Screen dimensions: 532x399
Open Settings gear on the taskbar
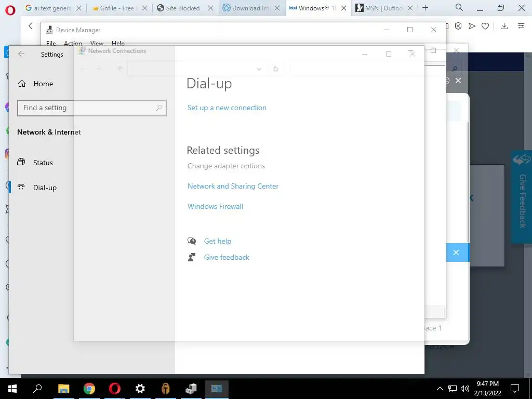[140, 389]
